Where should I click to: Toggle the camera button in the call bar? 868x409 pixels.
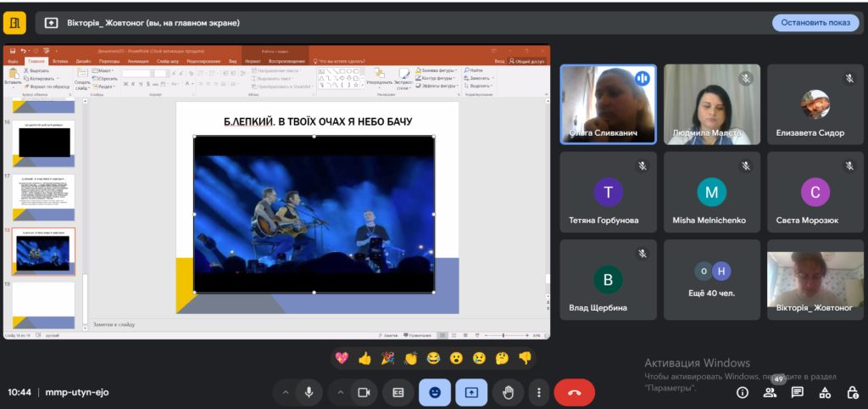(x=364, y=392)
